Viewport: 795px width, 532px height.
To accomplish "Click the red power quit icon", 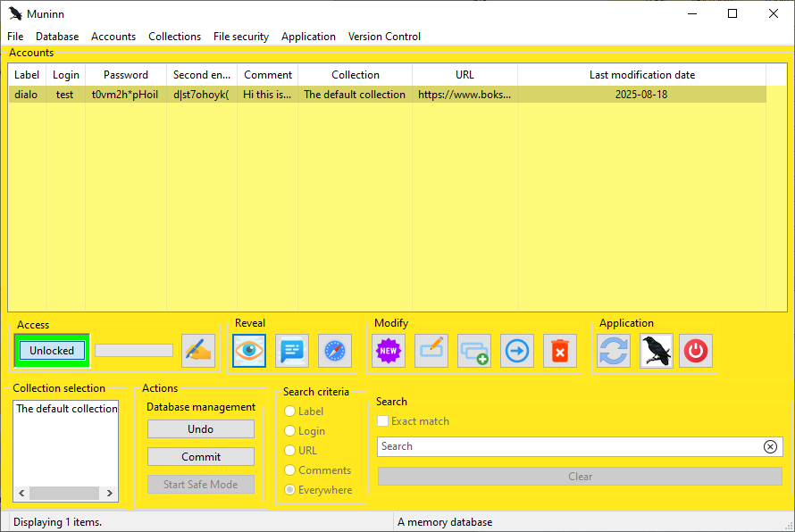I will [x=696, y=351].
